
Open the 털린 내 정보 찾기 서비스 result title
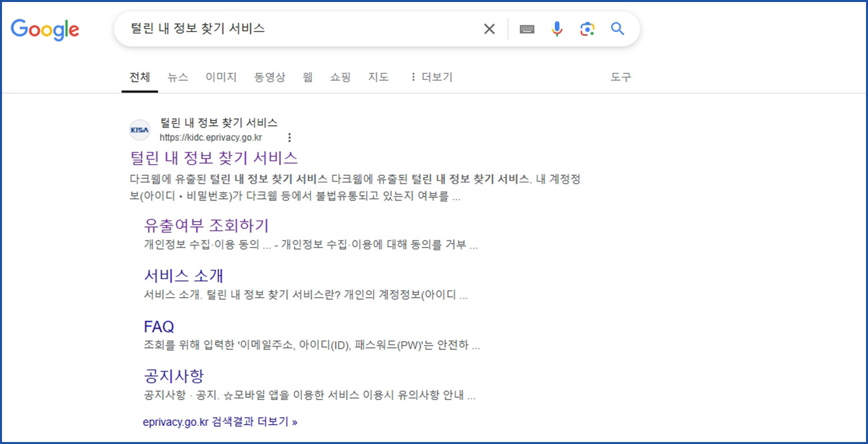214,158
